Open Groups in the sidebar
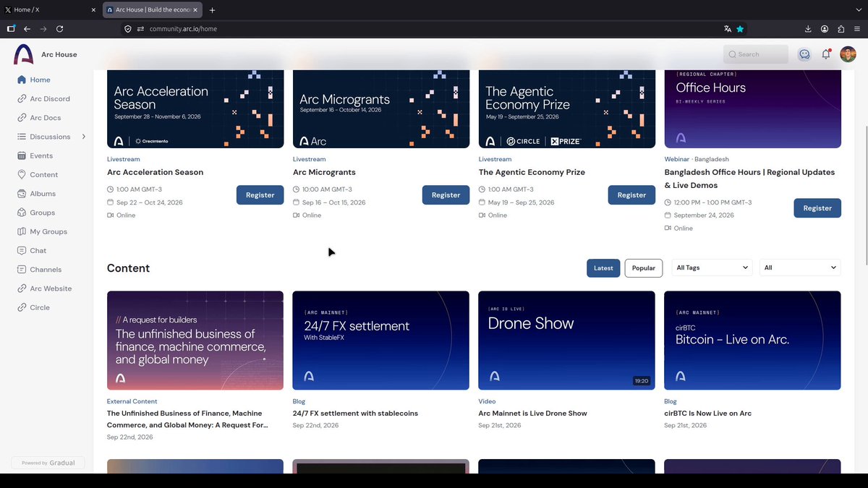 (43, 213)
